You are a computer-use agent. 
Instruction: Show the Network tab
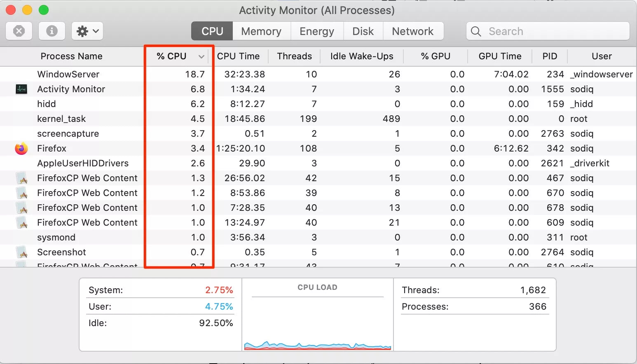pos(412,31)
